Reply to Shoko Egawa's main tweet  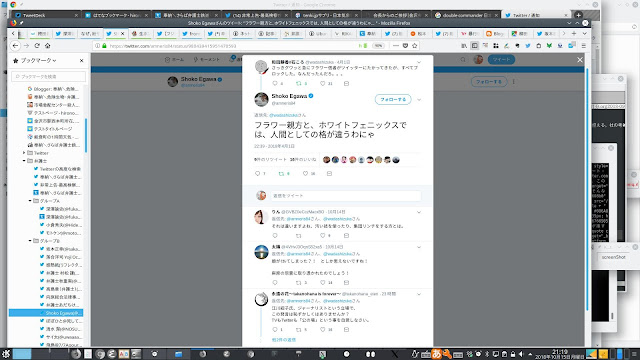point(257,173)
